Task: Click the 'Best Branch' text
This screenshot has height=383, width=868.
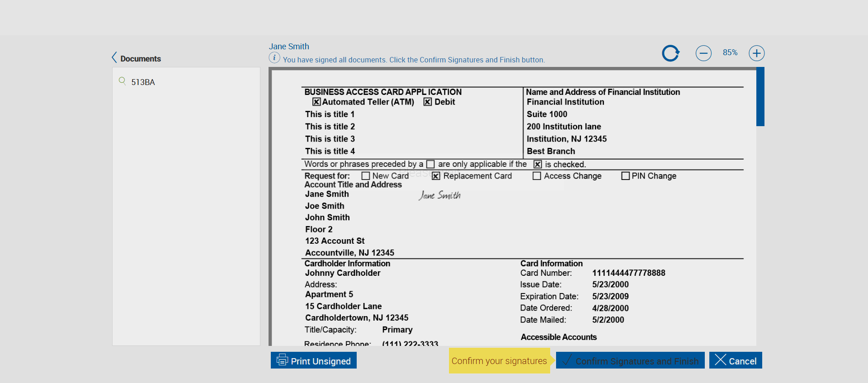Action: point(551,151)
